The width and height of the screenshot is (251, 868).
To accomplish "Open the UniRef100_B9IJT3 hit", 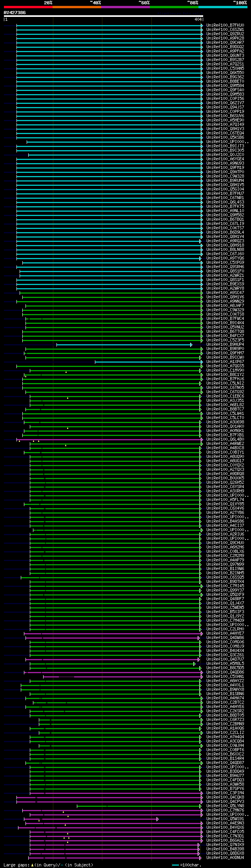I will point(225,146).
